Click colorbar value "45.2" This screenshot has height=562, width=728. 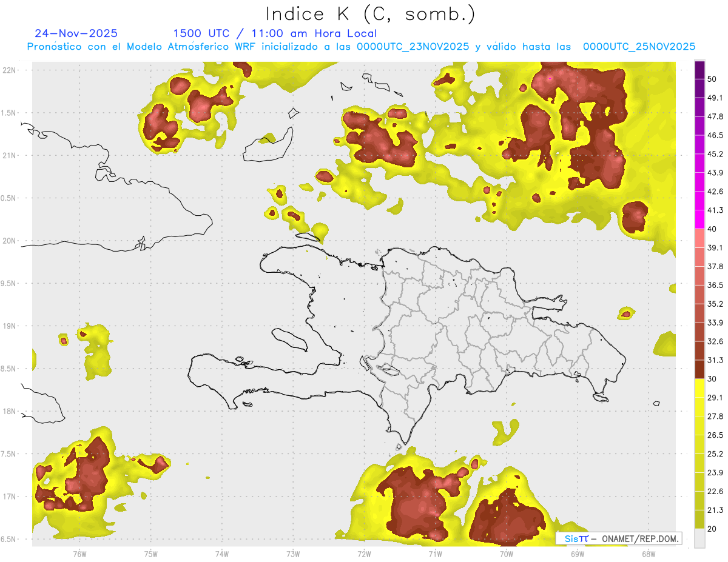pos(715,154)
